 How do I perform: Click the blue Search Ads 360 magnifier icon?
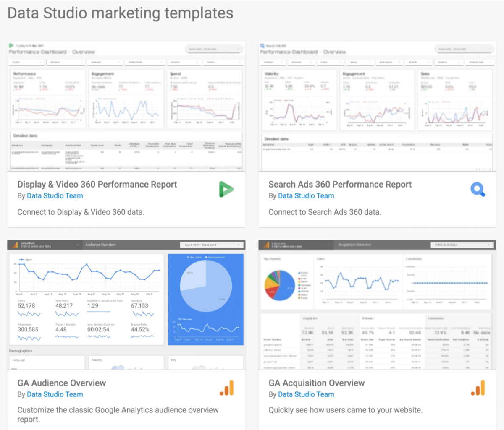pyautogui.click(x=478, y=190)
